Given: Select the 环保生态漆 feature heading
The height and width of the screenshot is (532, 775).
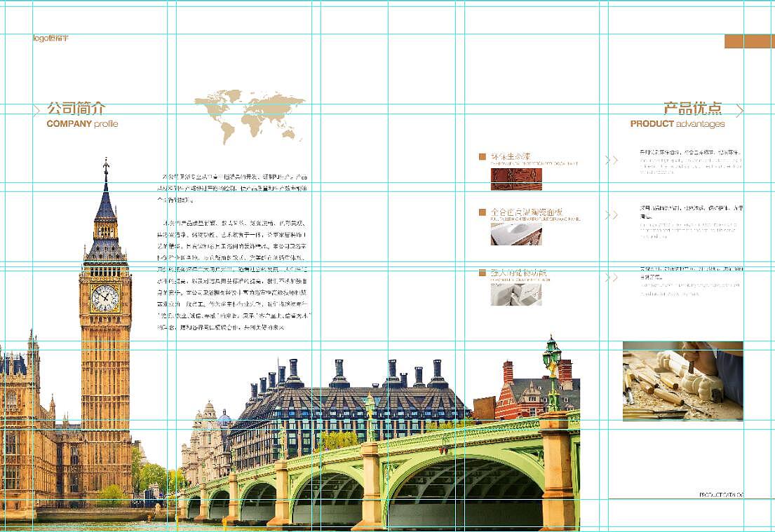Looking at the screenshot, I should tap(511, 156).
